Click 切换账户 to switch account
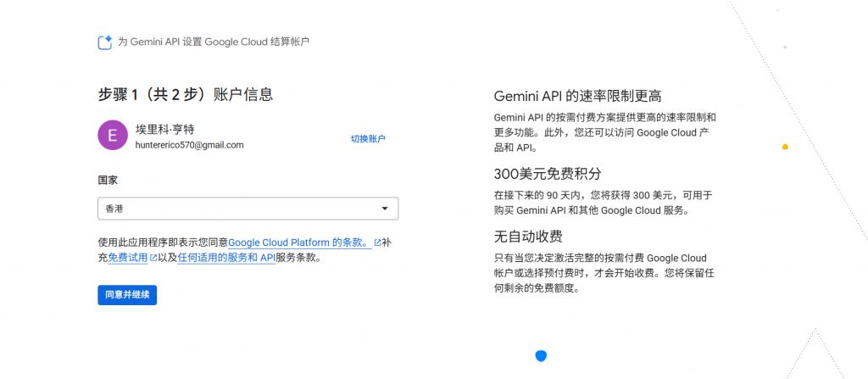Image resolution: width=868 pixels, height=379 pixels. coord(368,138)
